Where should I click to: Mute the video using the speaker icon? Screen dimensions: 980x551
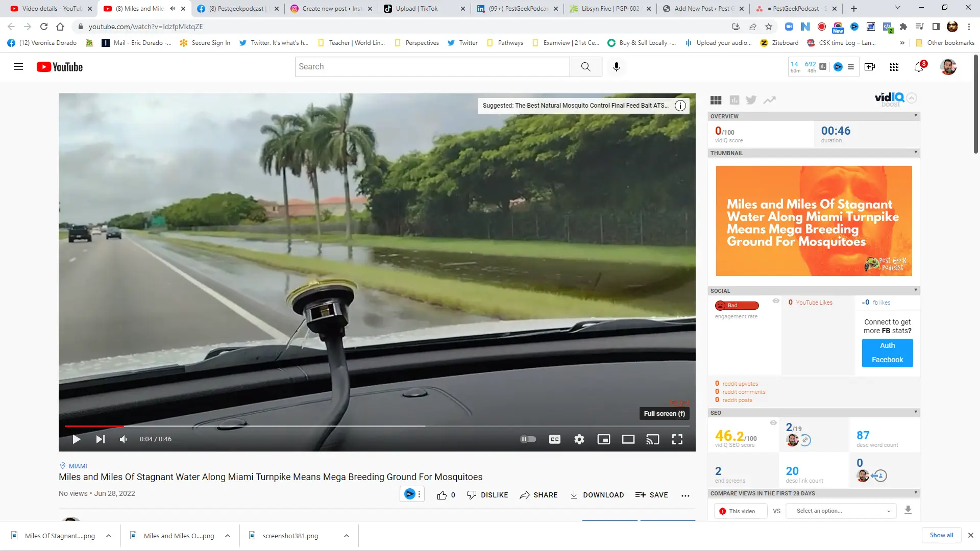[124, 439]
